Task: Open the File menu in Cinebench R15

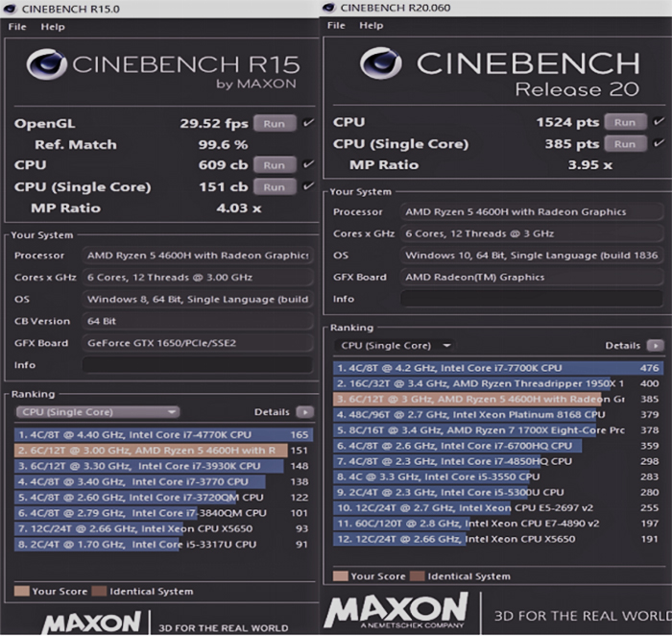Action: 17,27
